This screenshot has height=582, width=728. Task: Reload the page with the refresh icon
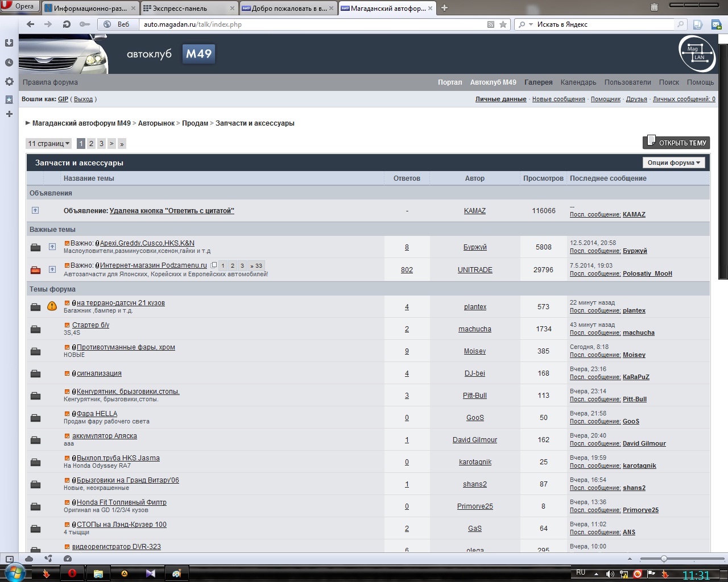point(67,24)
